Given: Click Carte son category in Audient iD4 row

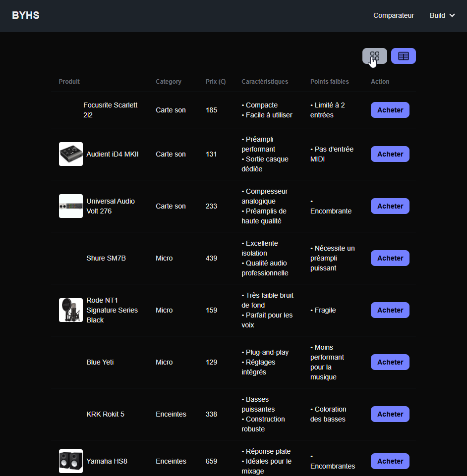Looking at the screenshot, I should 171,154.
